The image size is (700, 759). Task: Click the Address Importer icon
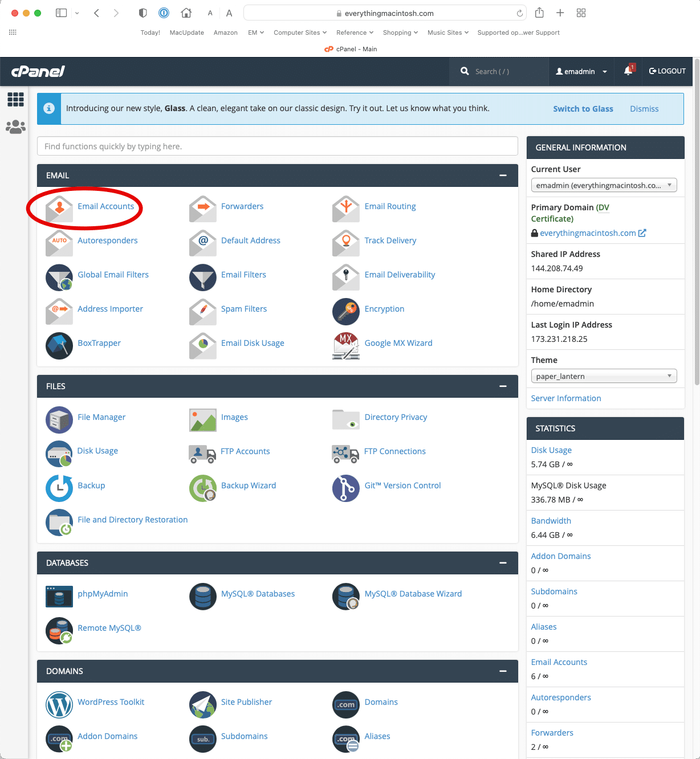[x=59, y=311]
